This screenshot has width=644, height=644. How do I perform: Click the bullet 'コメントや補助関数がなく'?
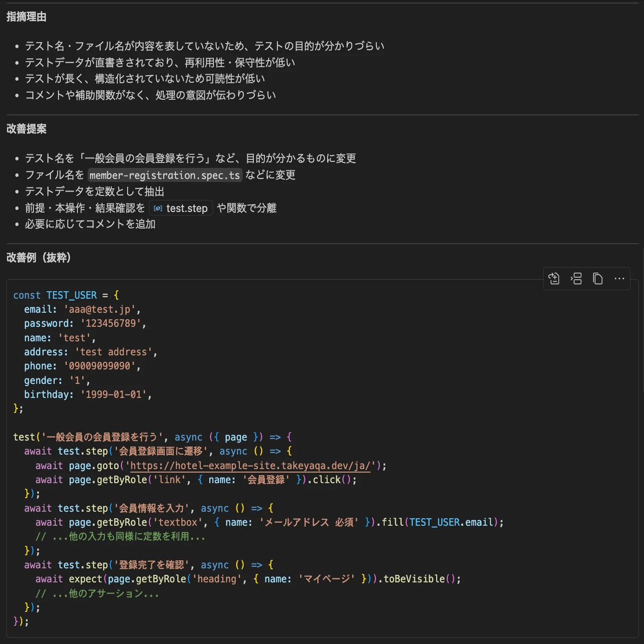tap(150, 95)
